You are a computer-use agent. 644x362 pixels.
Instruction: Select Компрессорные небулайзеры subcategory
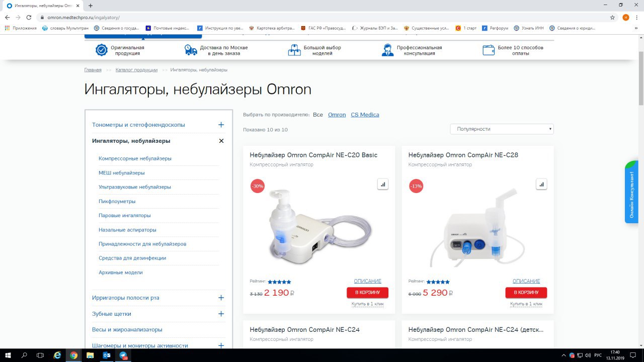(x=135, y=158)
